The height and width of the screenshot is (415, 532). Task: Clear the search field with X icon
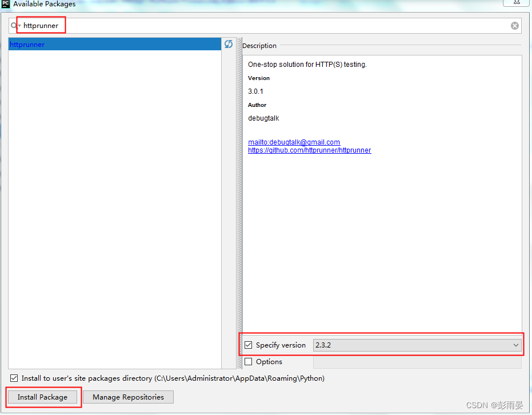[x=514, y=26]
